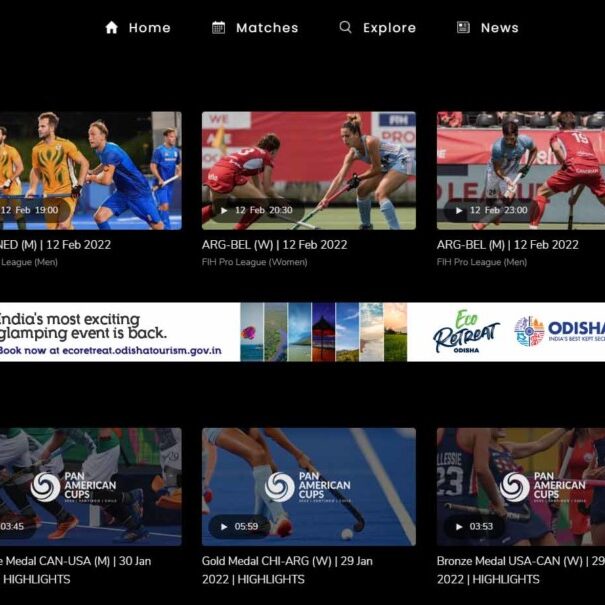Play the 12 Feb 23:00 video
Viewport: 605px width, 605px height.
tap(492, 210)
